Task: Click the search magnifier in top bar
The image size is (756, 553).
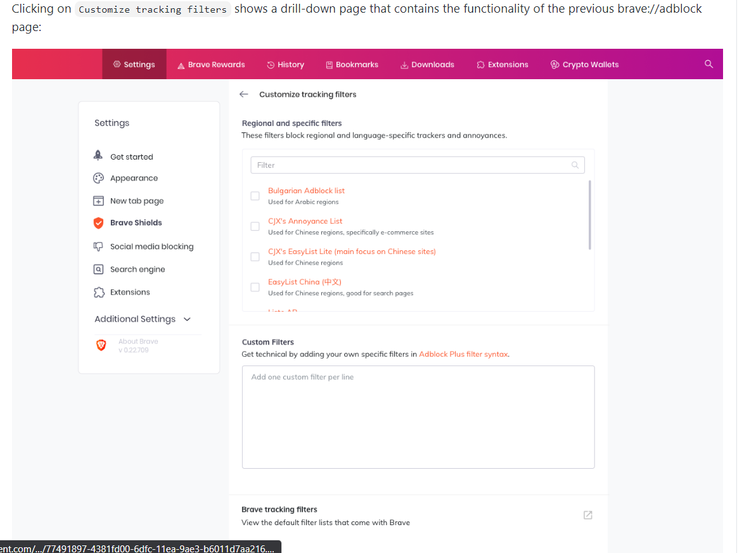Action: pyautogui.click(x=708, y=64)
